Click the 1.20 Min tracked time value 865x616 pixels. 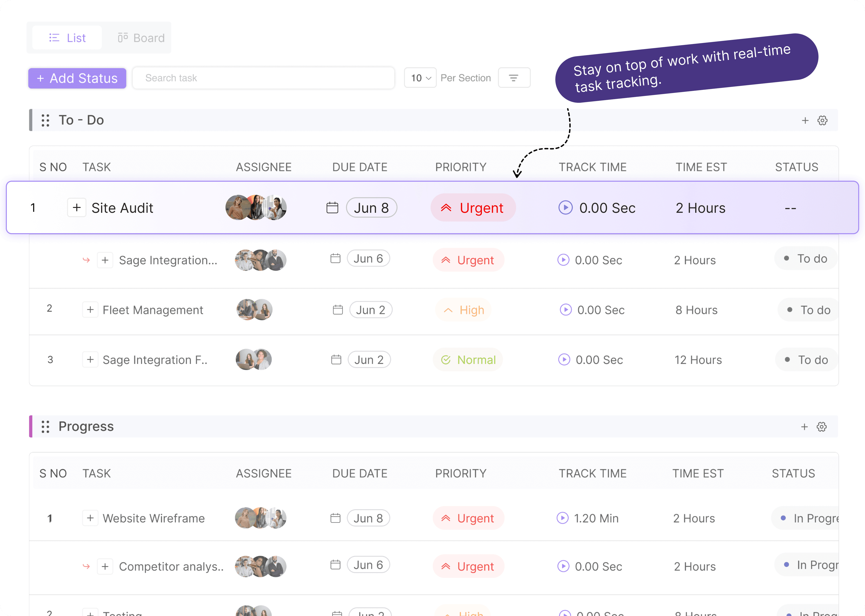click(x=596, y=519)
